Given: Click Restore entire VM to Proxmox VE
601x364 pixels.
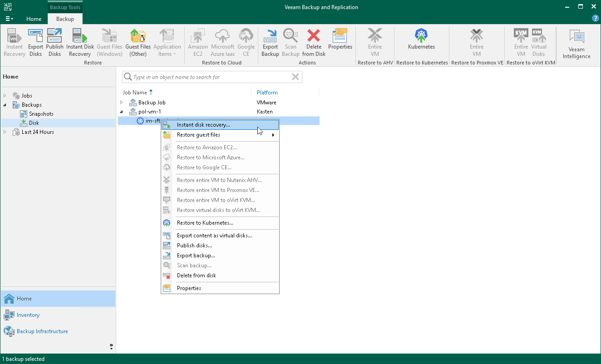Looking at the screenshot, I should (x=220, y=190).
